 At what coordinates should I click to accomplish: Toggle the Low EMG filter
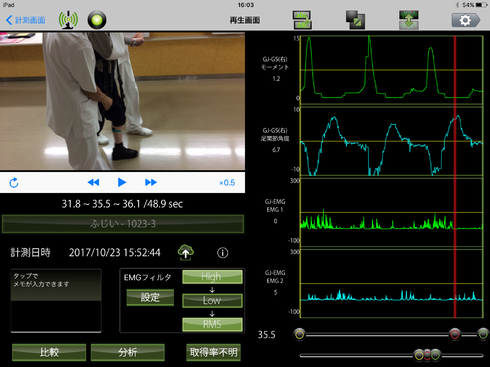coord(212,300)
